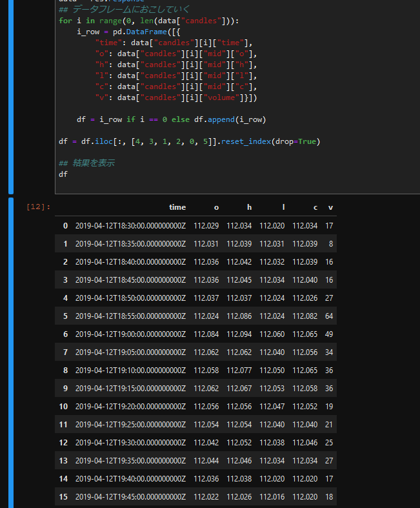This screenshot has height=508, width=420.
Task: Select the time cell 2019-04-12T19:40:00.000000000Z
Action: click(x=130, y=479)
